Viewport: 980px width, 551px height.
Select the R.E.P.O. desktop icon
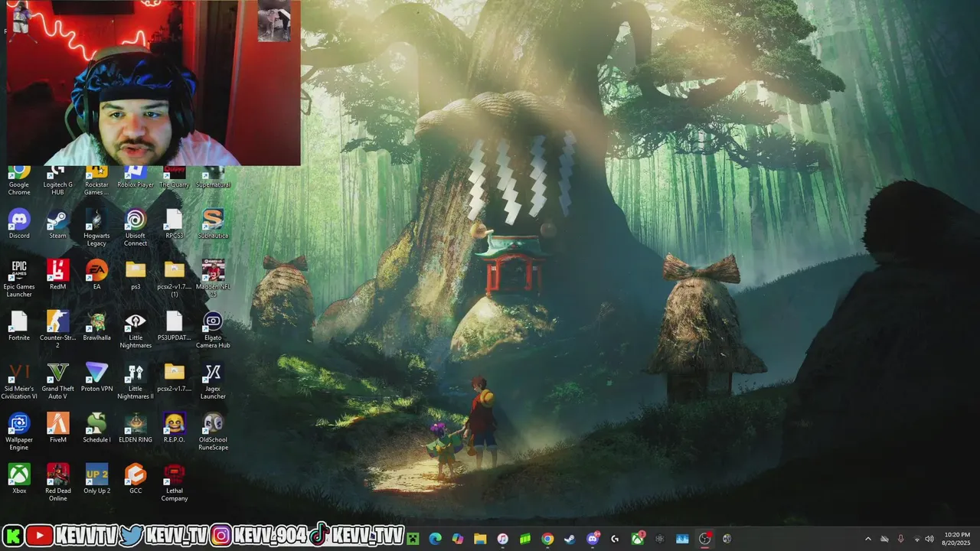click(174, 428)
